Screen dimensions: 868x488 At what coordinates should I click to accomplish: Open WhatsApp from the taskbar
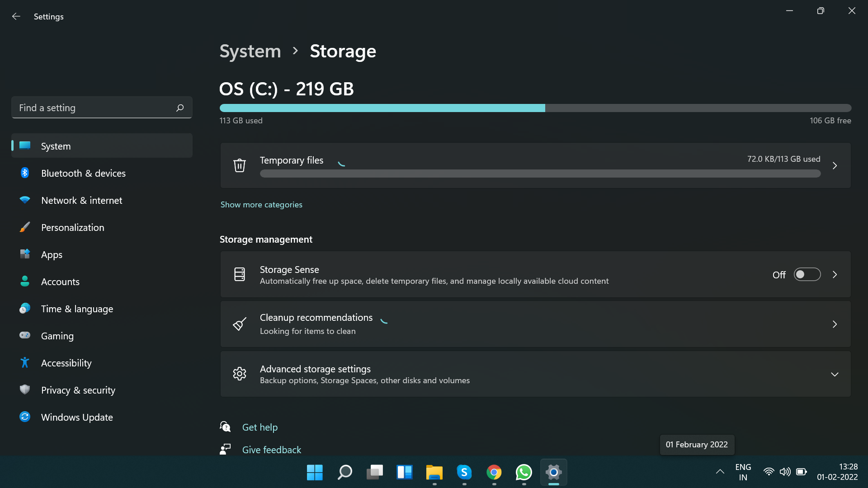click(524, 473)
